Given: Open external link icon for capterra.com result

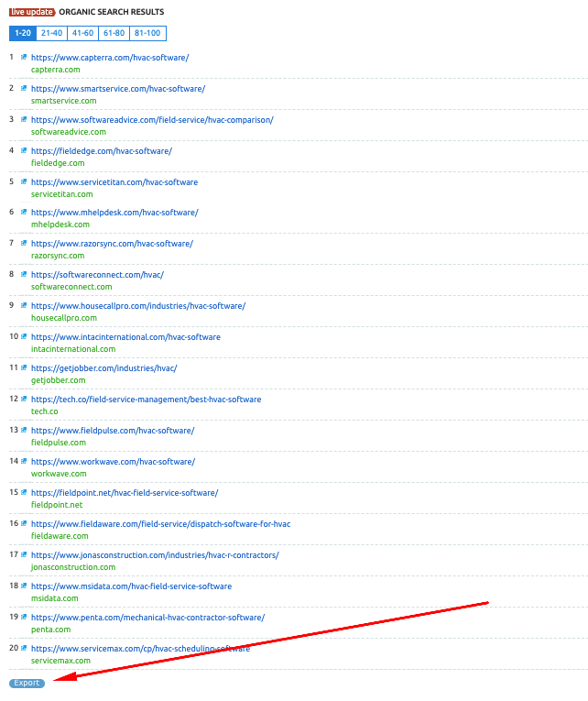Looking at the screenshot, I should pos(24,57).
